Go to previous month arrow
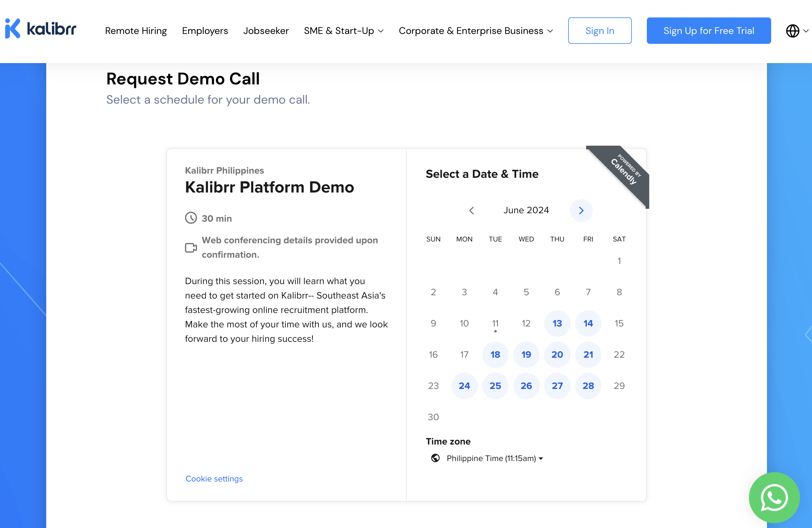 click(x=471, y=211)
